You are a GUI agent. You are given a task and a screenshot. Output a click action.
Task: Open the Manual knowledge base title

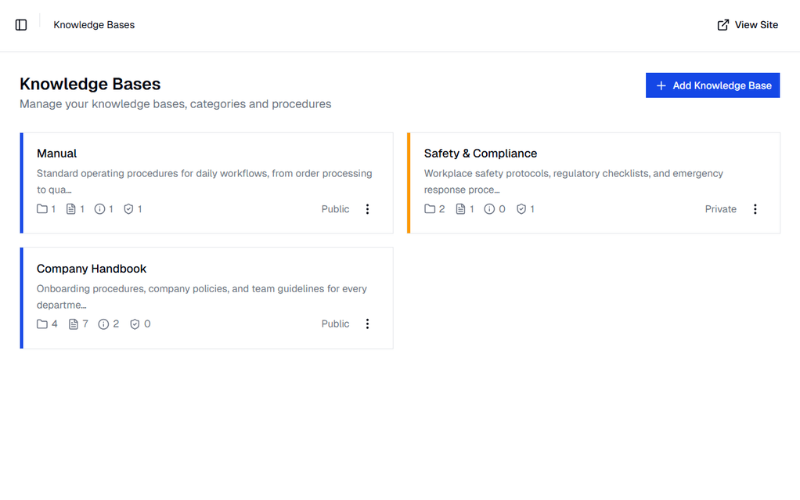click(x=57, y=153)
